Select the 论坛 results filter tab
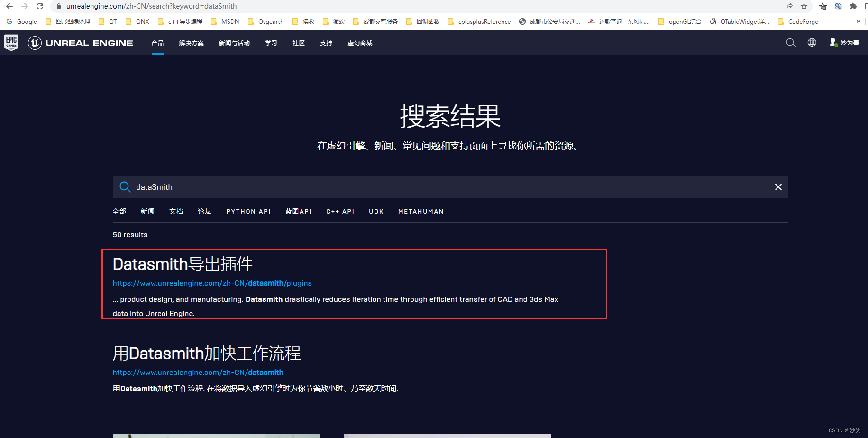This screenshot has width=868, height=438. [204, 211]
